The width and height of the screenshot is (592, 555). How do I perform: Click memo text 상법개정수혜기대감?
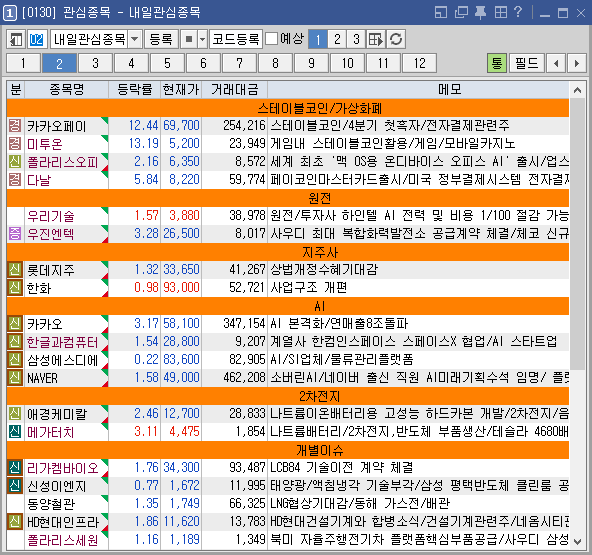tap(324, 270)
